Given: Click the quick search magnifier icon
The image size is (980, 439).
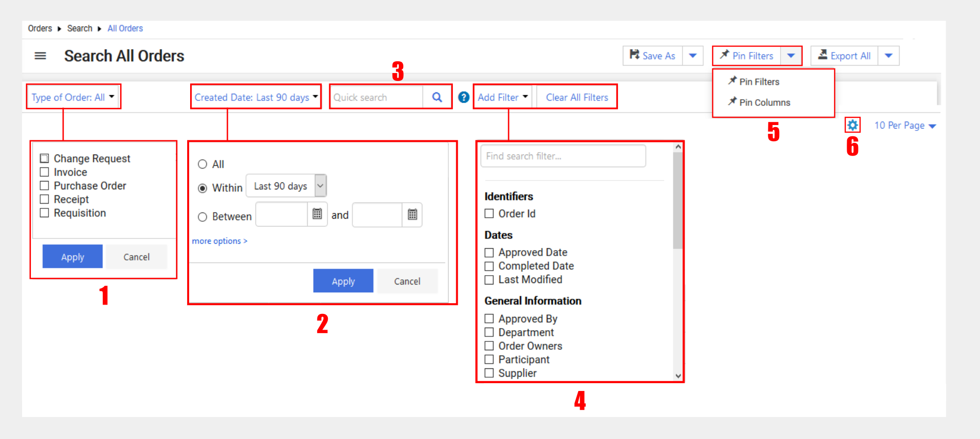Looking at the screenshot, I should (x=437, y=97).
